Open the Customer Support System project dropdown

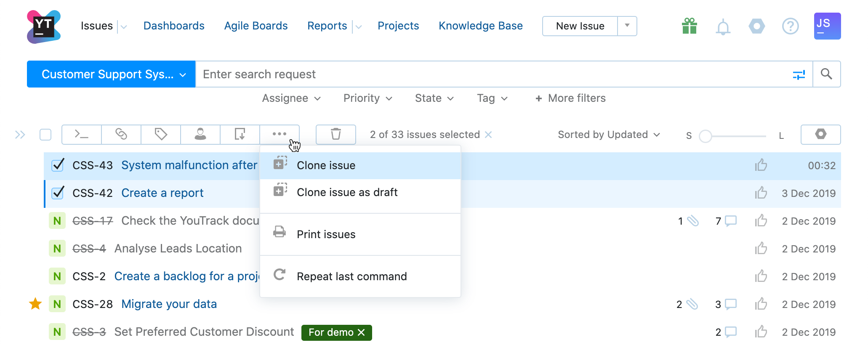coord(111,74)
